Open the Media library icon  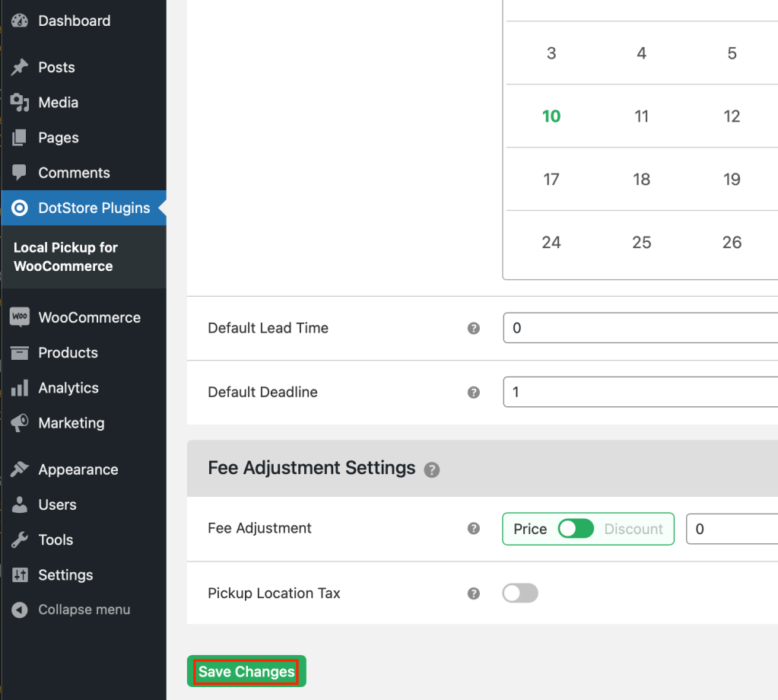(x=20, y=102)
